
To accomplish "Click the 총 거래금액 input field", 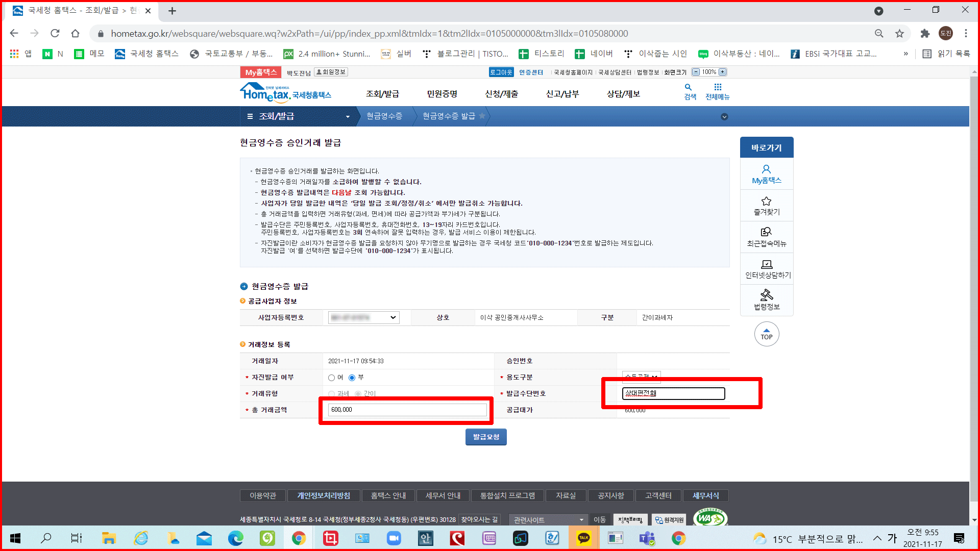I will (407, 410).
